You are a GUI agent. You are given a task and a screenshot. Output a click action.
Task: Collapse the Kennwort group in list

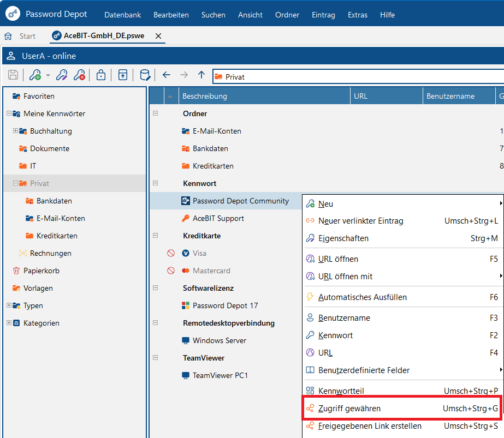click(x=156, y=183)
